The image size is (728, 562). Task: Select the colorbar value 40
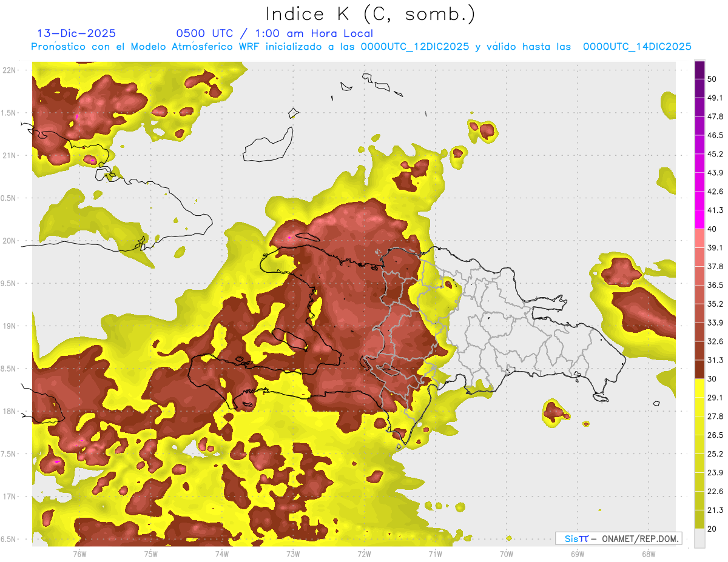click(x=712, y=229)
